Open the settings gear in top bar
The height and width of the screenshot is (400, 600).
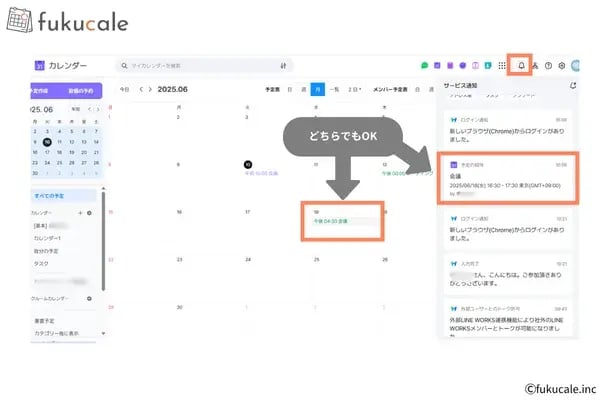pos(562,65)
